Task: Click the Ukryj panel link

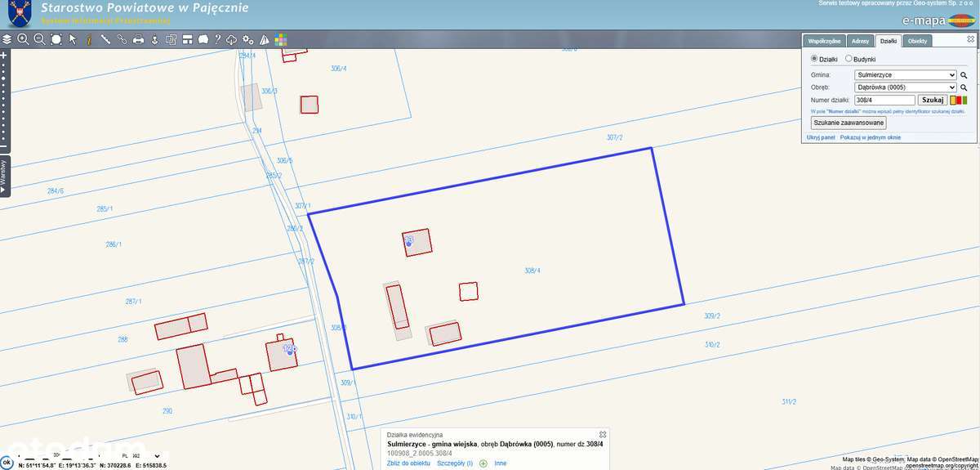Action: point(821,137)
